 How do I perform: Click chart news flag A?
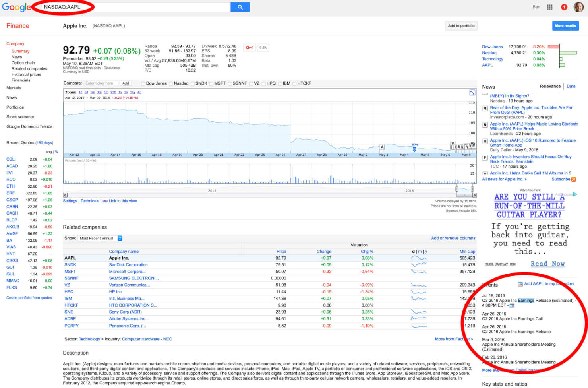(x=382, y=147)
